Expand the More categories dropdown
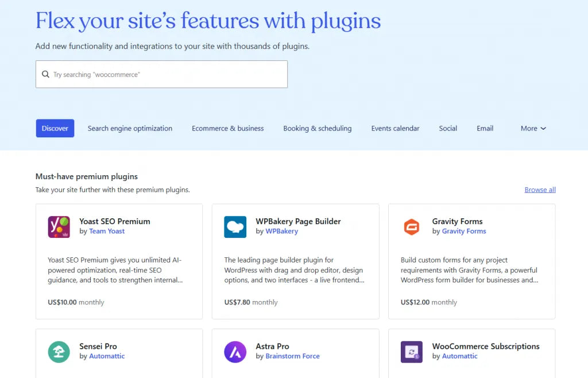The width and height of the screenshot is (588, 378). coord(533,128)
